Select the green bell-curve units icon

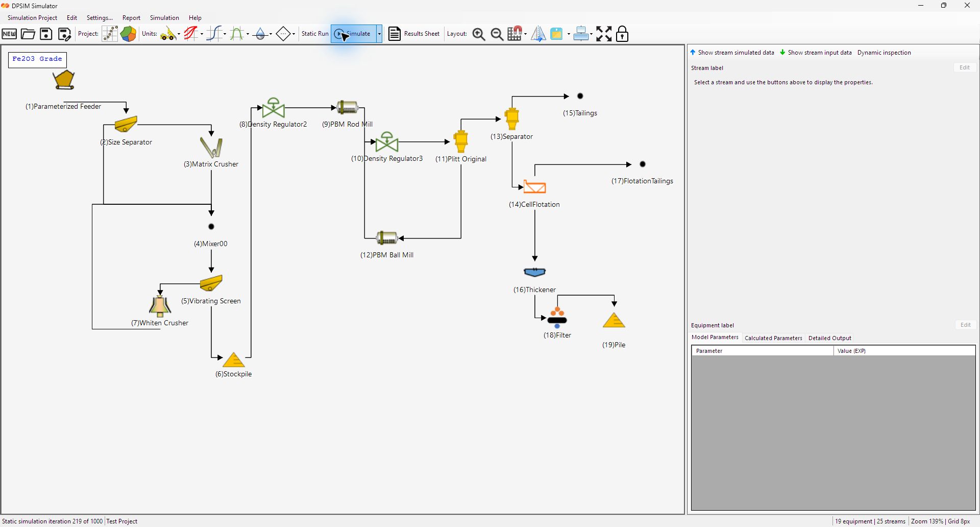point(237,34)
